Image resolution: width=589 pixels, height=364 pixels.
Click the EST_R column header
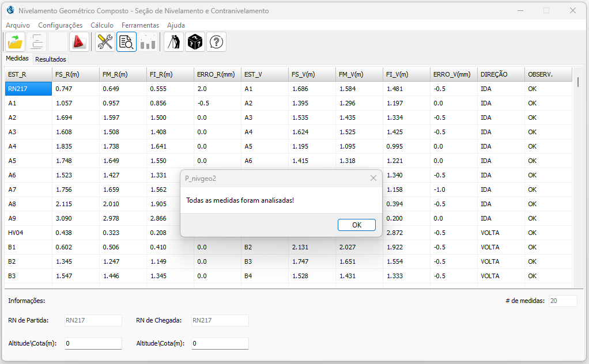(x=28, y=74)
